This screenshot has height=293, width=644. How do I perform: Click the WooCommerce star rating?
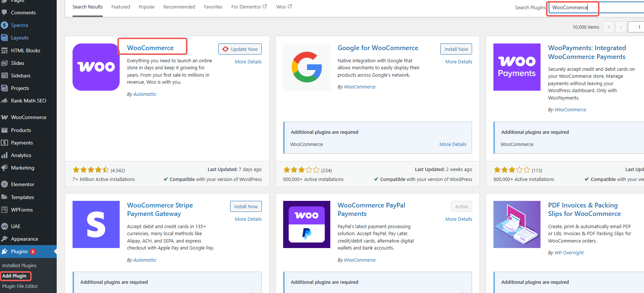point(91,170)
